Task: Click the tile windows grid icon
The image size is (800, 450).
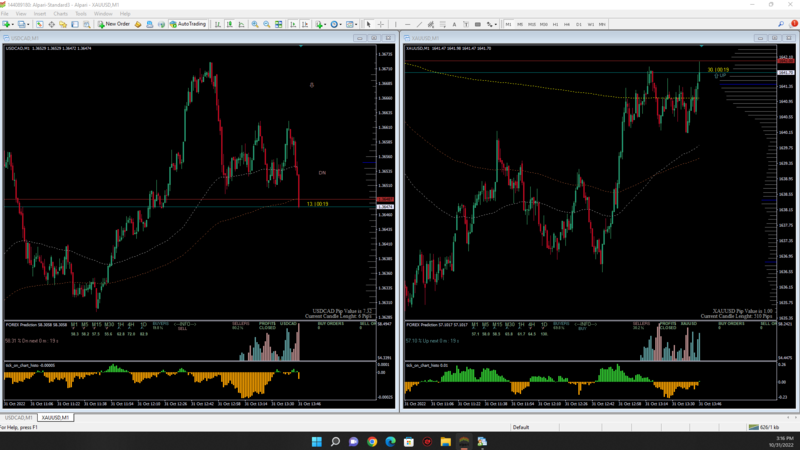Action: pyautogui.click(x=279, y=24)
